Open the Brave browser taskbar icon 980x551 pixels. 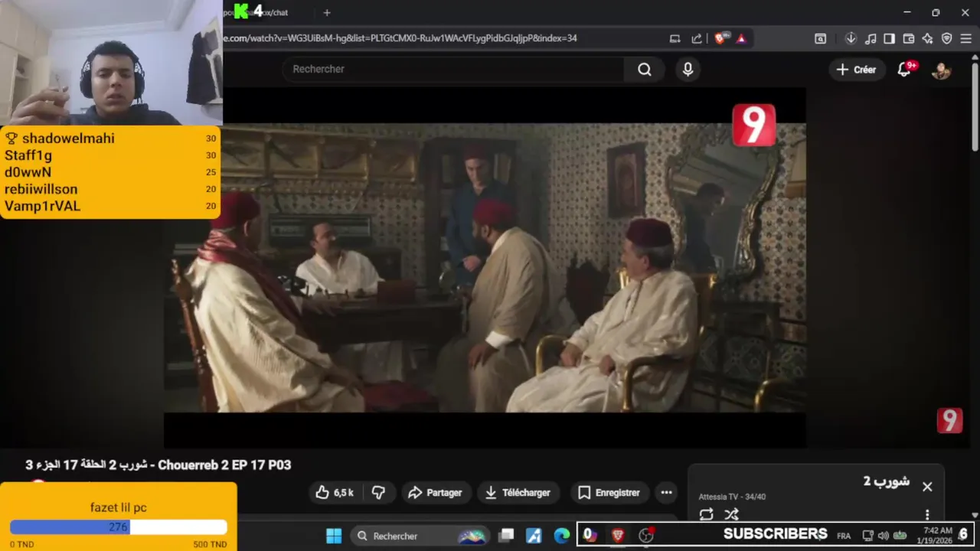[617, 536]
